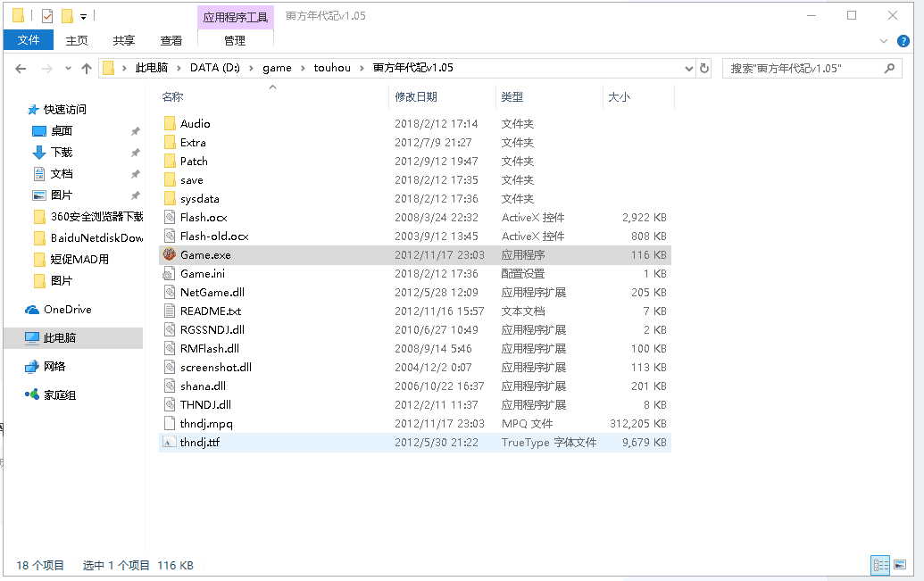
Task: Click the properties quick access icon
Action: coord(47,16)
